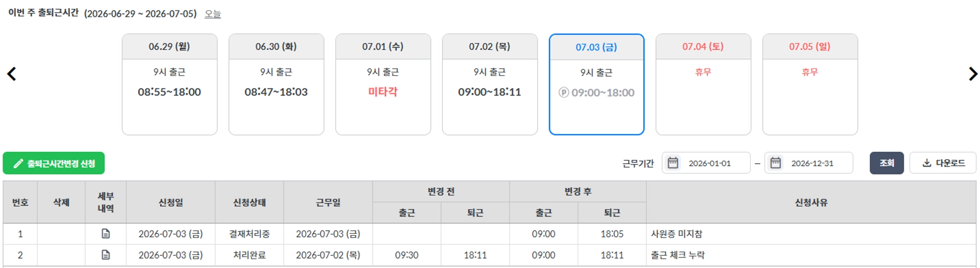Select the 07.02 (목) day card

(x=490, y=85)
